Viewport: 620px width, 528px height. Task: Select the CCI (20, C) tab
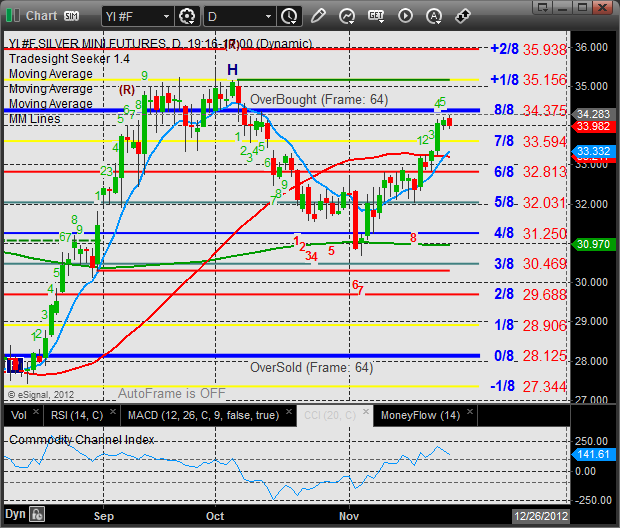pyautogui.click(x=330, y=415)
